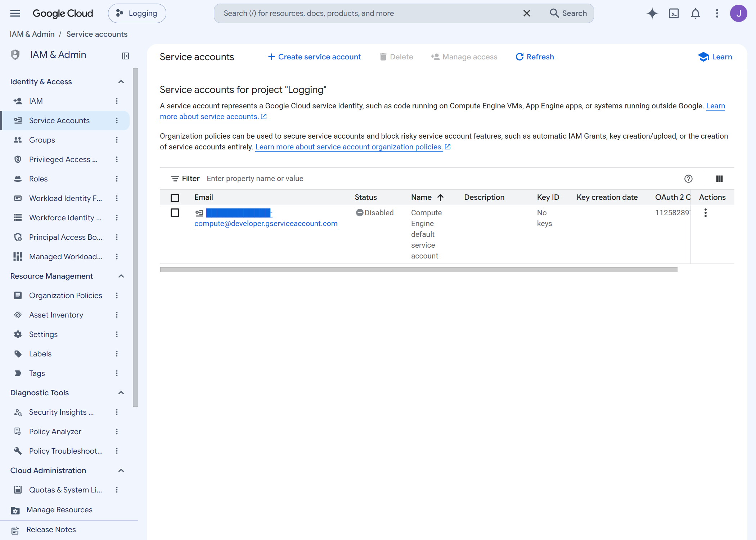Click Refresh button

pos(535,57)
